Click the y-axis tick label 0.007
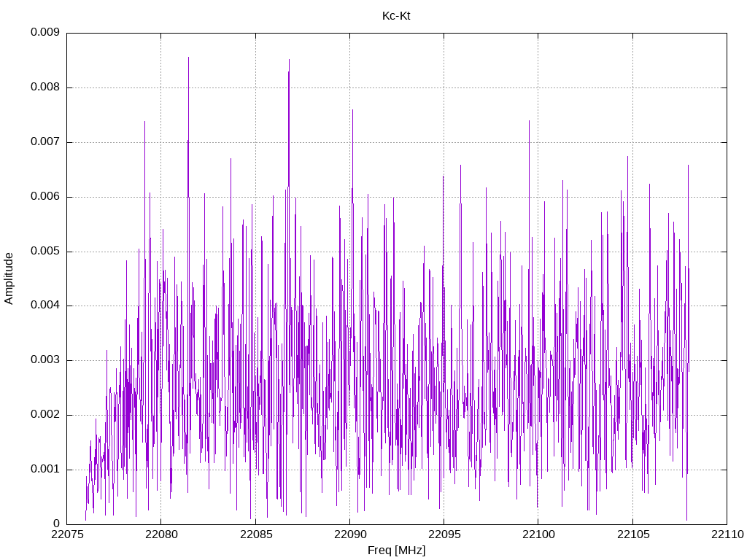Image resolution: width=747 pixels, height=560 pixels. click(x=45, y=142)
